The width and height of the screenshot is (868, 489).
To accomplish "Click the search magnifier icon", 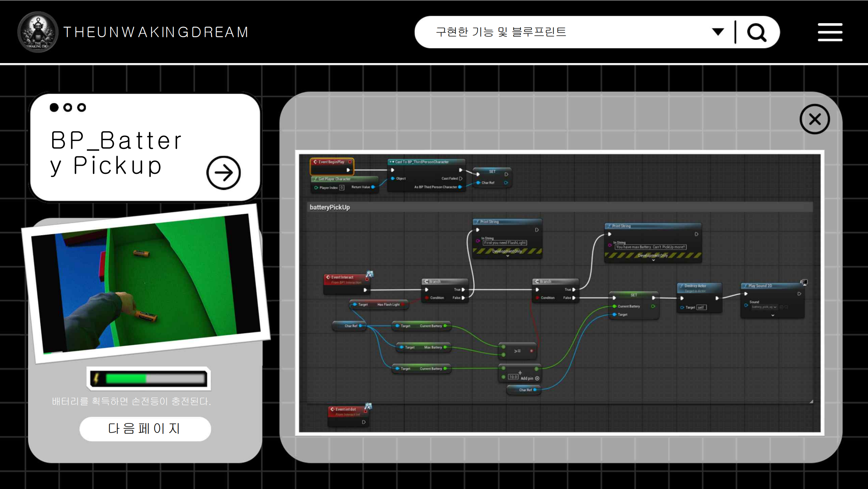I will [x=756, y=33].
